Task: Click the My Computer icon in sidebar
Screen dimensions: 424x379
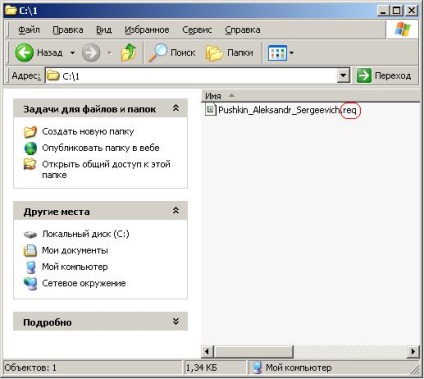Action: (x=30, y=267)
